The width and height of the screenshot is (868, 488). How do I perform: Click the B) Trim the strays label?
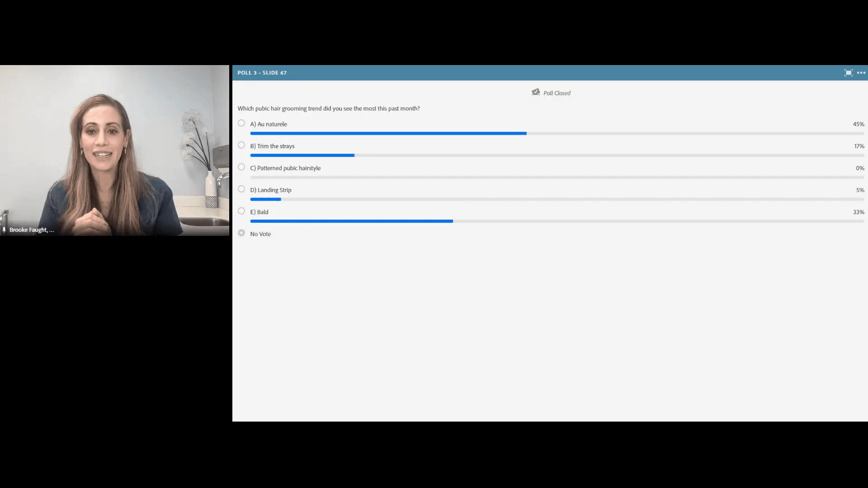click(x=272, y=146)
